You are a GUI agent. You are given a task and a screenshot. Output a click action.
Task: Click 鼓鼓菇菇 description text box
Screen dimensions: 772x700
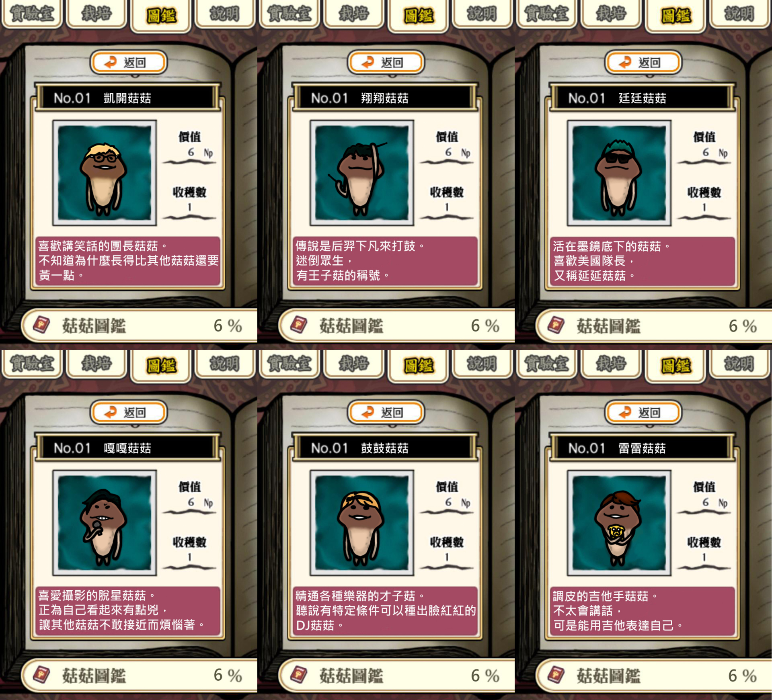(x=385, y=611)
